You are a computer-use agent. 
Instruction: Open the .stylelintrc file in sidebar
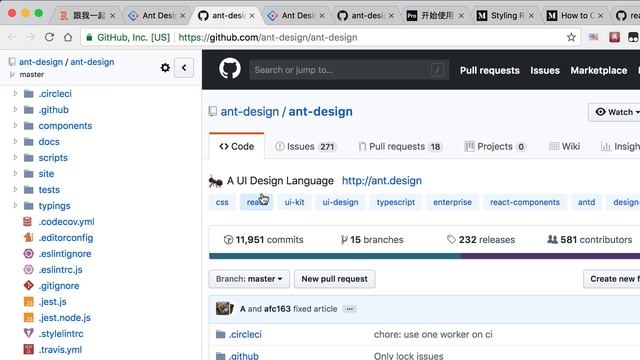point(61,333)
